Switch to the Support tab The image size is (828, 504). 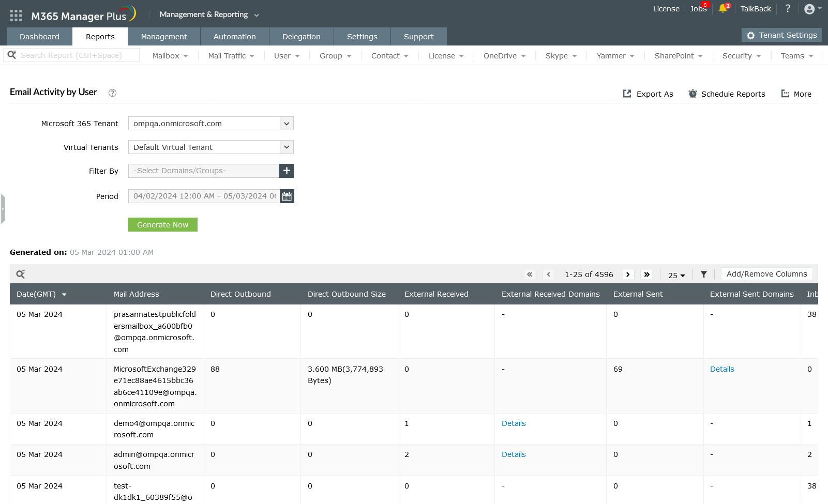(419, 37)
